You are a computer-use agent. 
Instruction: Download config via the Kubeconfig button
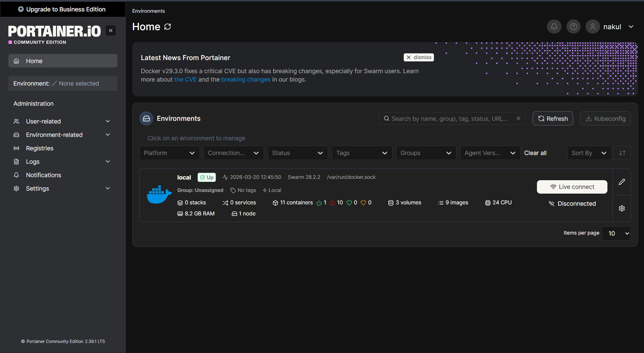point(605,118)
